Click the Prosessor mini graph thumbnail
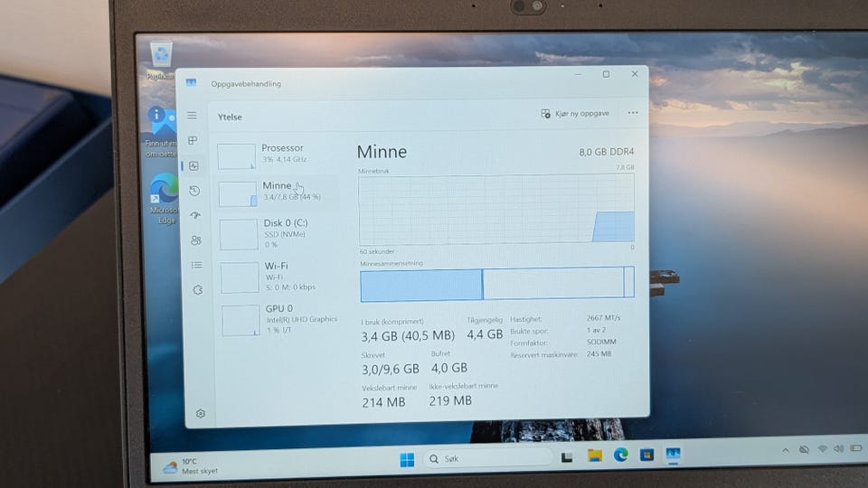The width and height of the screenshot is (868, 488). pos(236,156)
